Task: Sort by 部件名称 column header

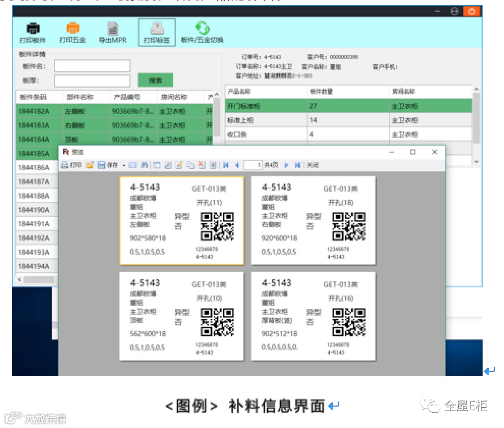Action: [86, 97]
